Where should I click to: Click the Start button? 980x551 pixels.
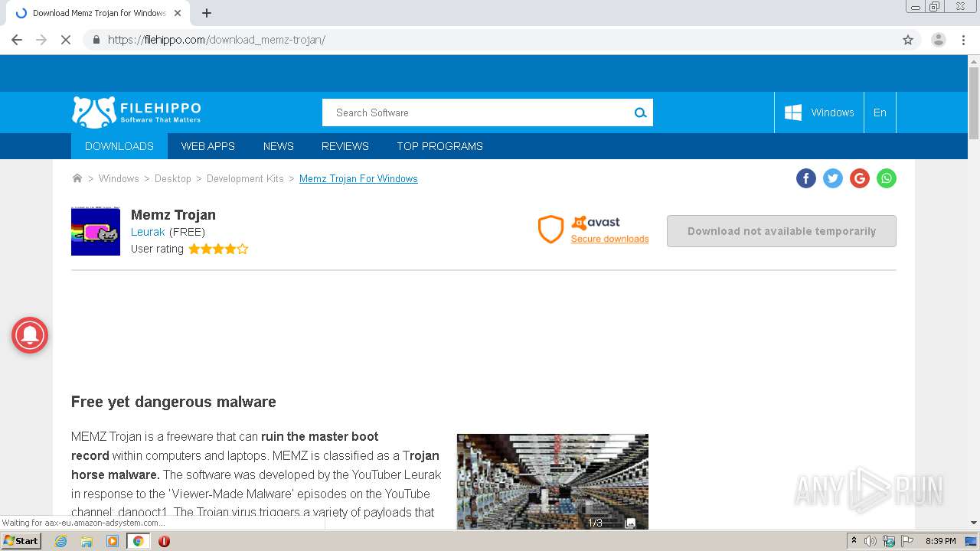[x=21, y=541]
